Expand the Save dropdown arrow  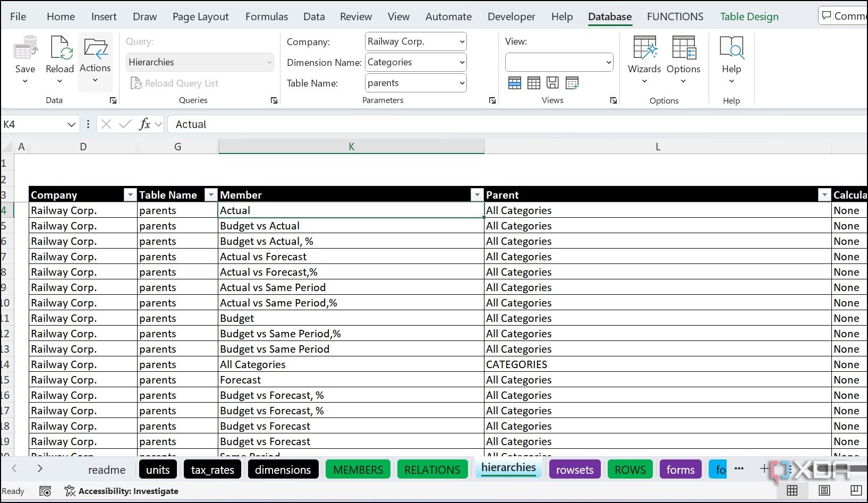point(25,81)
